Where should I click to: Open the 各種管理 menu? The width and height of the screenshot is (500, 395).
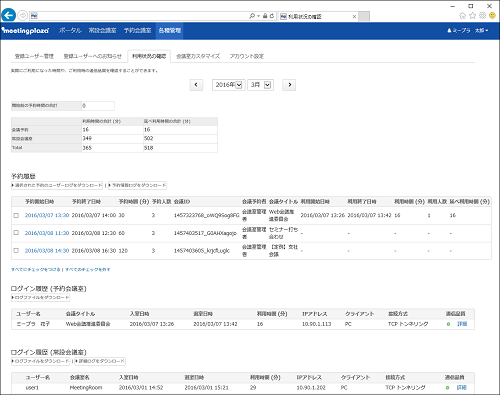point(170,31)
